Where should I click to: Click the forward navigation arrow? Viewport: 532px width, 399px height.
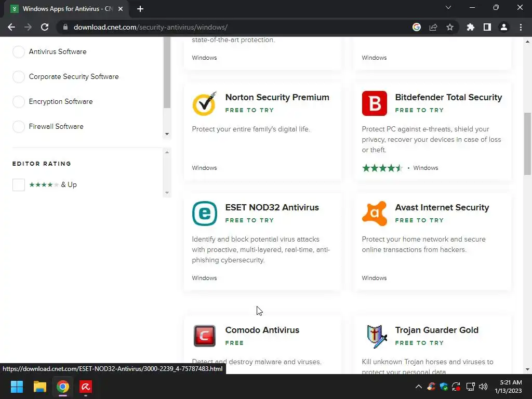tap(28, 27)
